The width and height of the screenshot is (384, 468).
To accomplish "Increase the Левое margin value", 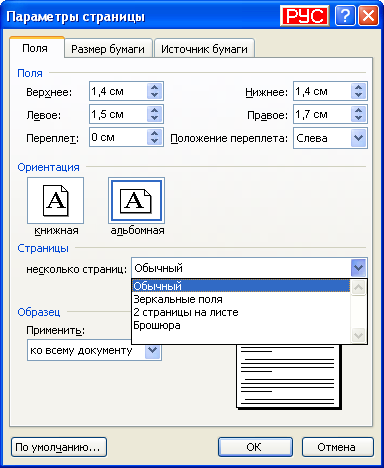I will pos(154,110).
